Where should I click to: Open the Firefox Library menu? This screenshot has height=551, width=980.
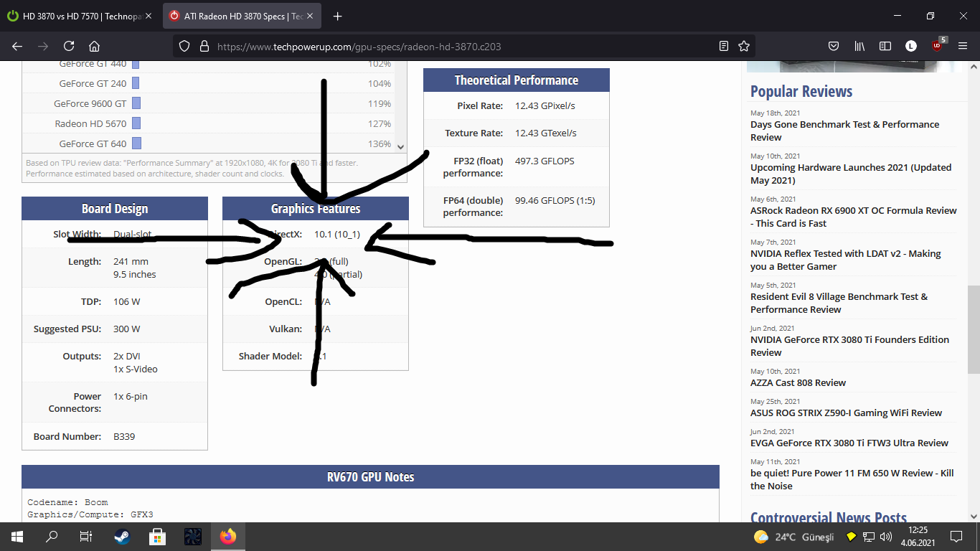pyautogui.click(x=859, y=46)
